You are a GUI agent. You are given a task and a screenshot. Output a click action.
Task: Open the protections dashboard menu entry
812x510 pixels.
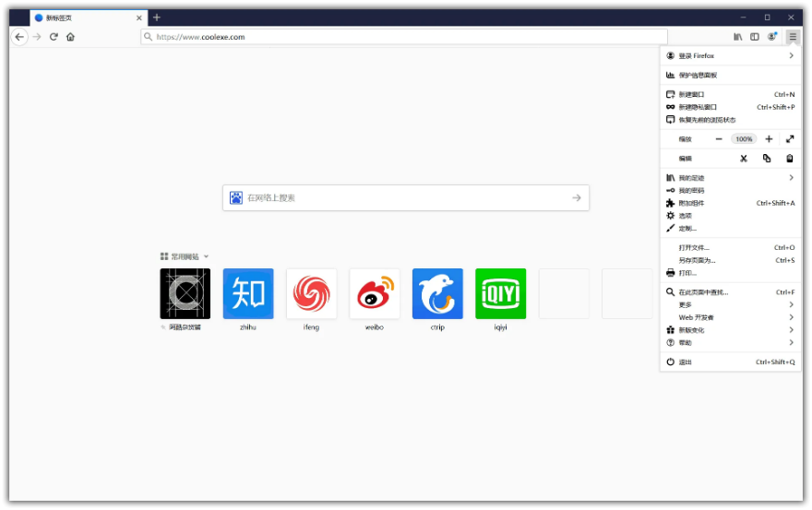pyautogui.click(x=730, y=75)
